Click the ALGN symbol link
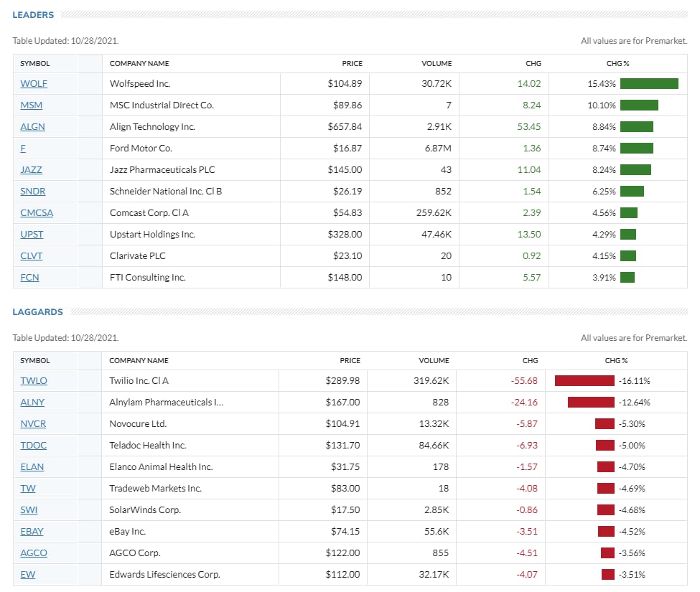Screen dimensions: 700x592 point(32,127)
